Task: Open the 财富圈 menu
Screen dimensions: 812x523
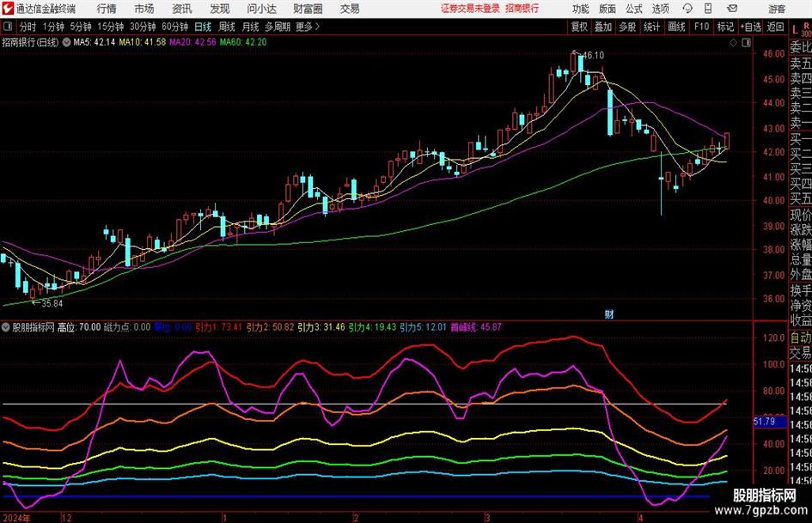Action: [x=308, y=9]
